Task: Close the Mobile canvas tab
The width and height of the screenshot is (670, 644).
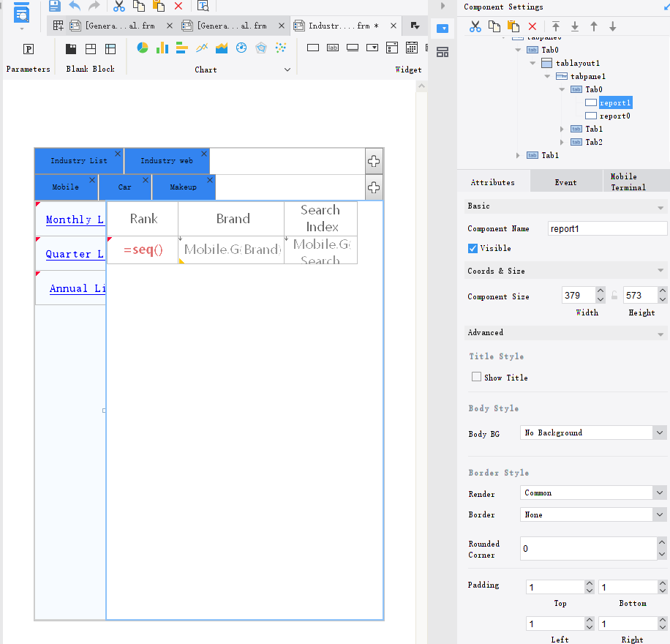Action: (92, 180)
